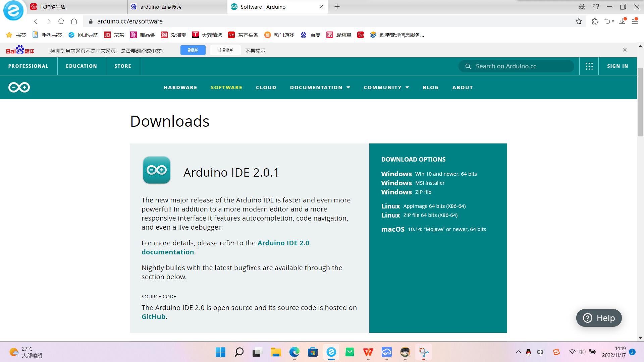Click the blue 翻译 translate button
Image resolution: width=644 pixels, height=362 pixels.
pyautogui.click(x=193, y=50)
